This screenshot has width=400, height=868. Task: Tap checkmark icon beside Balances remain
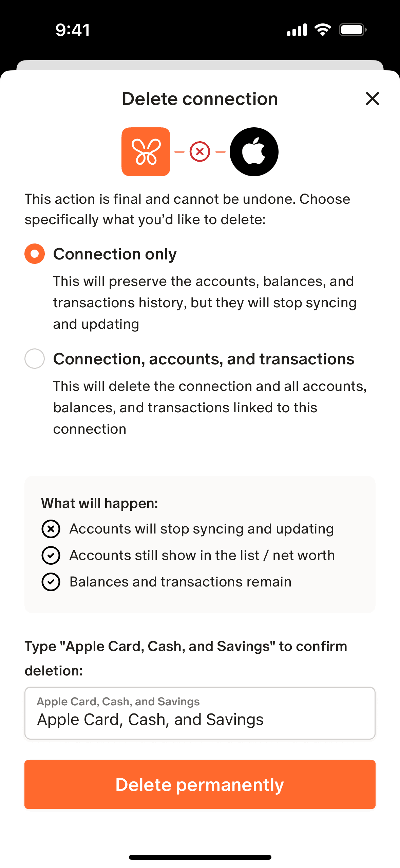(51, 582)
